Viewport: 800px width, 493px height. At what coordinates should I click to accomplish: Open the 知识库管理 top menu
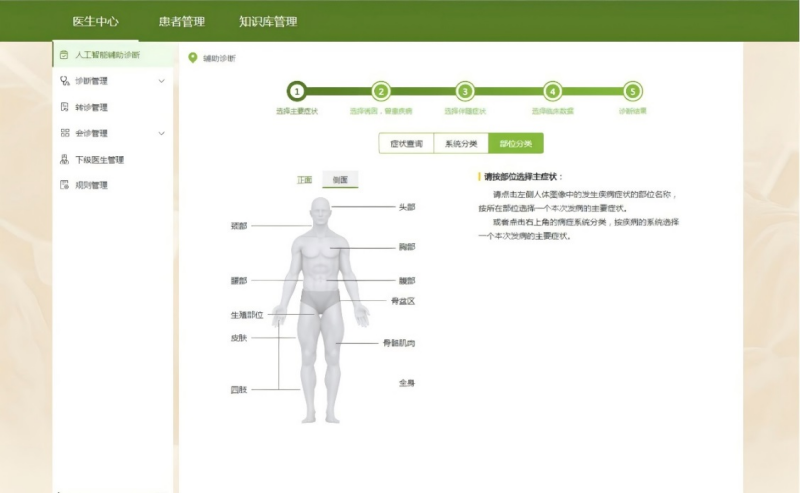pyautogui.click(x=268, y=21)
